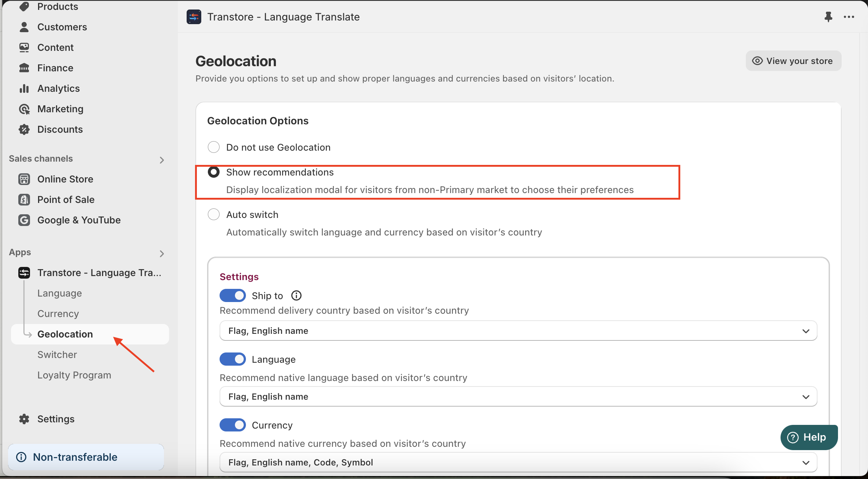The image size is (868, 479).
Task: Click the Marketing sidebar icon
Action: (x=24, y=109)
